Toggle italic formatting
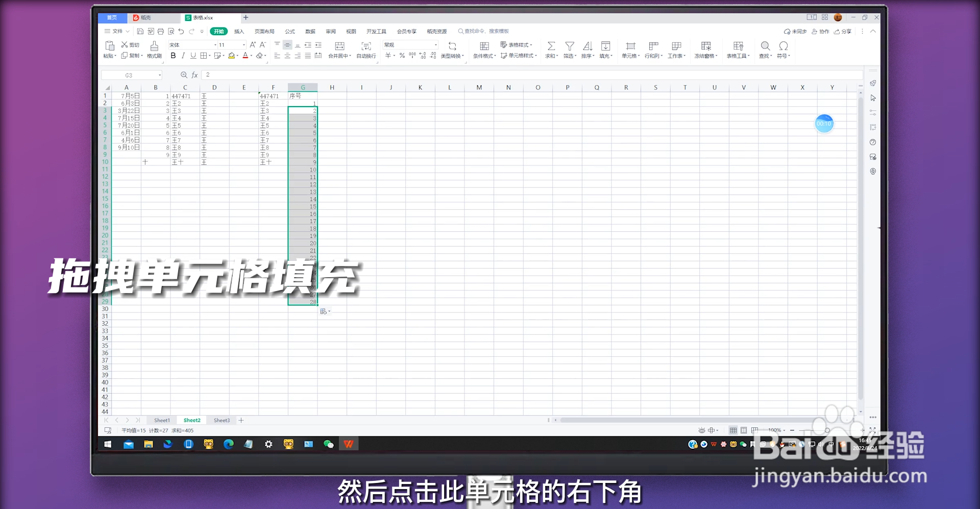 pyautogui.click(x=183, y=56)
